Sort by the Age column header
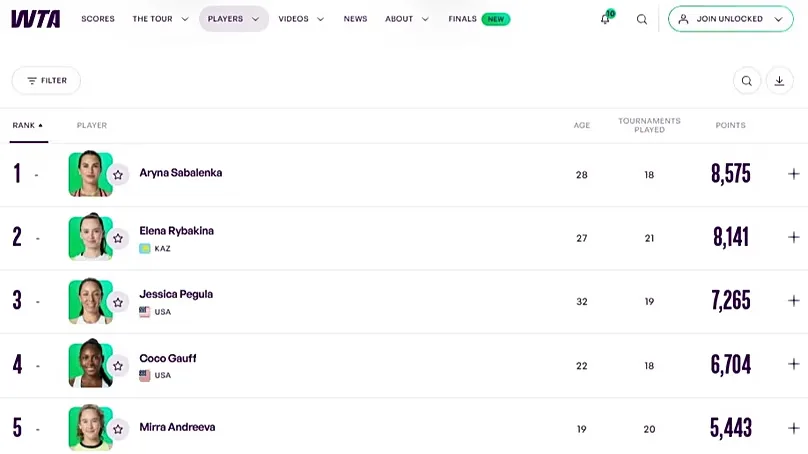Screen dimensions: 808x454 pyautogui.click(x=582, y=125)
